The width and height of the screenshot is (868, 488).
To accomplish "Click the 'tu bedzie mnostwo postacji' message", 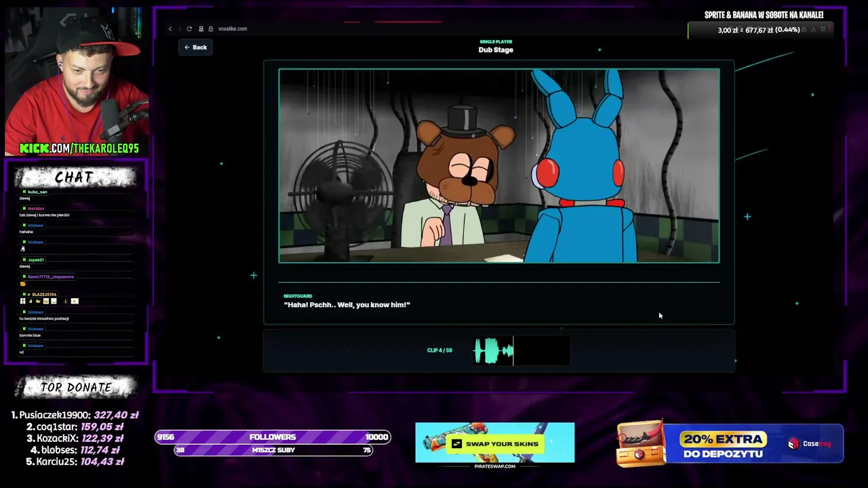I will coord(44,319).
